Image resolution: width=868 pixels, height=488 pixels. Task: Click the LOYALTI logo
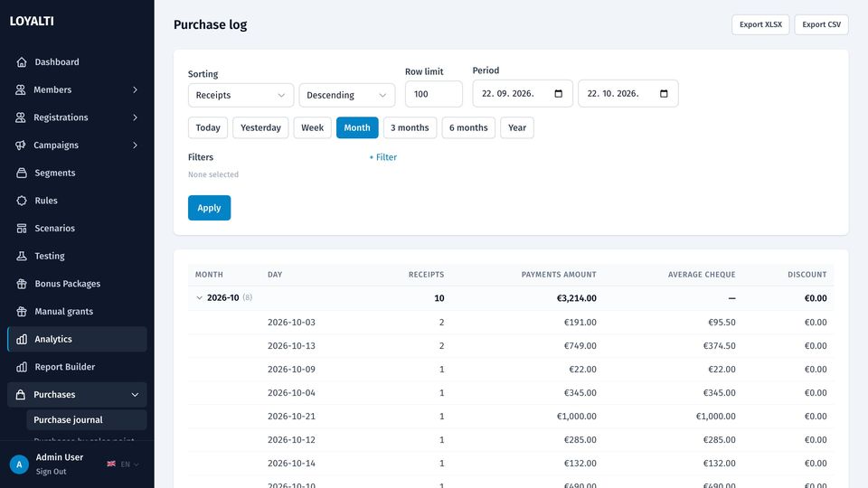click(32, 21)
